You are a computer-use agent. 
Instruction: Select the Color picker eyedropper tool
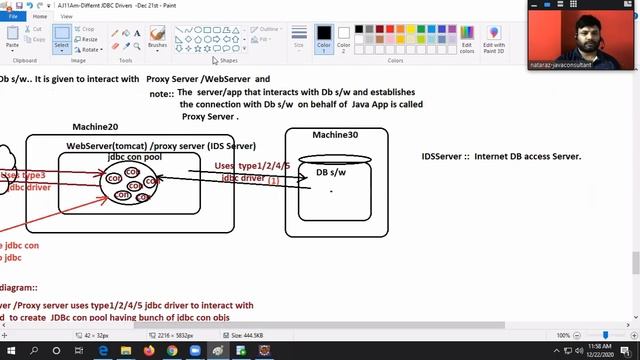[x=126, y=46]
